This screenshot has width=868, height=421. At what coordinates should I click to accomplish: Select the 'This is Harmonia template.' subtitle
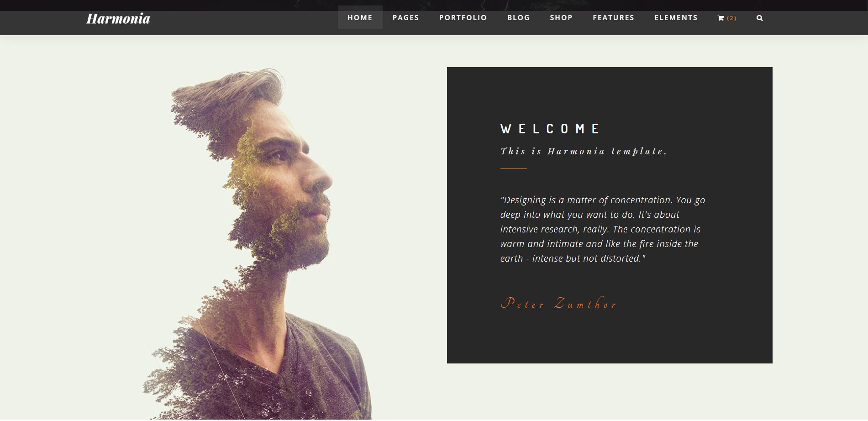(x=584, y=151)
